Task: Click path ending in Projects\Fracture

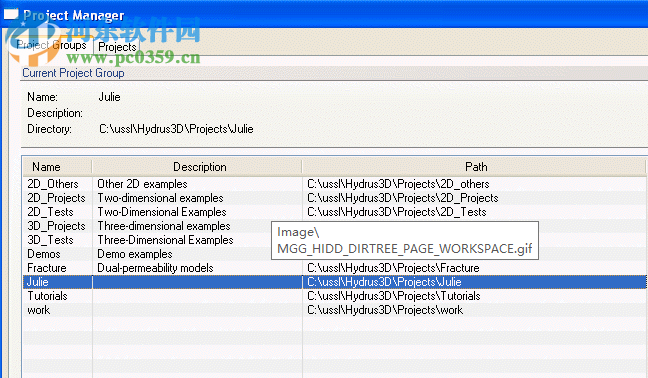Action: pos(393,268)
